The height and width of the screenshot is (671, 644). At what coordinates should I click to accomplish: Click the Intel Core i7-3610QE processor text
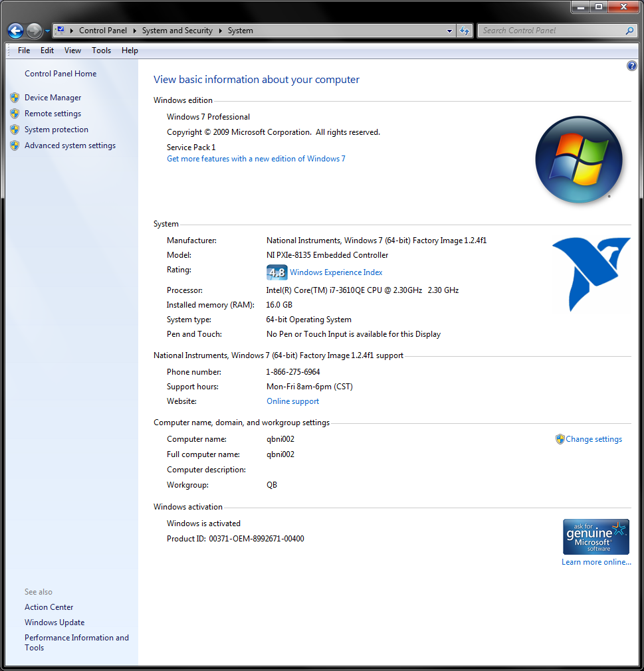coord(362,290)
